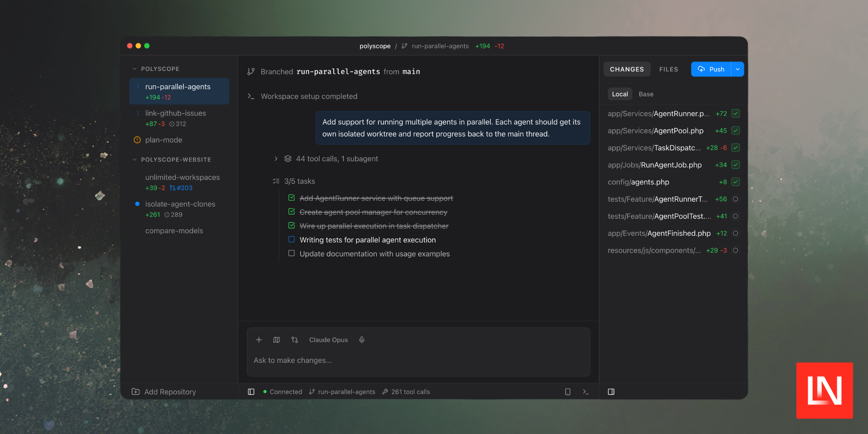Open the Push button dropdown arrow
Screen dimensions: 868x434
tap(737, 69)
